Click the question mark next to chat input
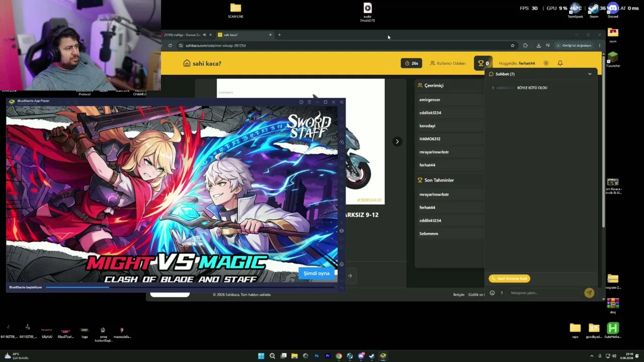 (501, 293)
